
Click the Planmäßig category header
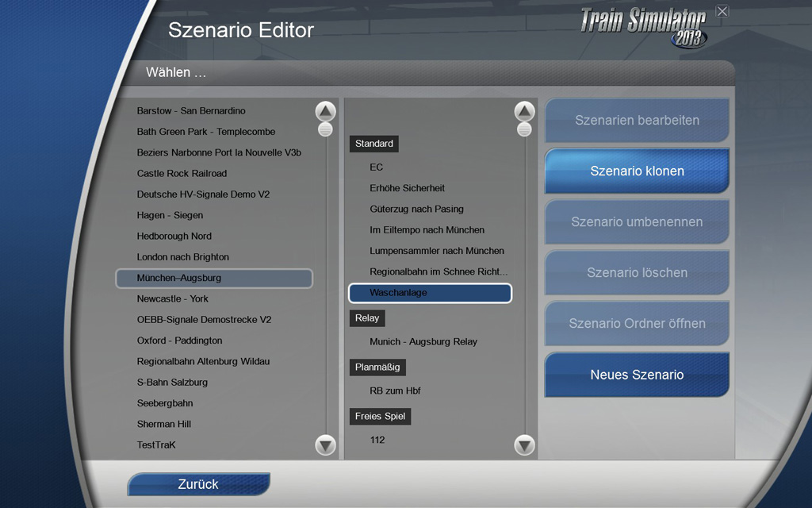(x=377, y=368)
